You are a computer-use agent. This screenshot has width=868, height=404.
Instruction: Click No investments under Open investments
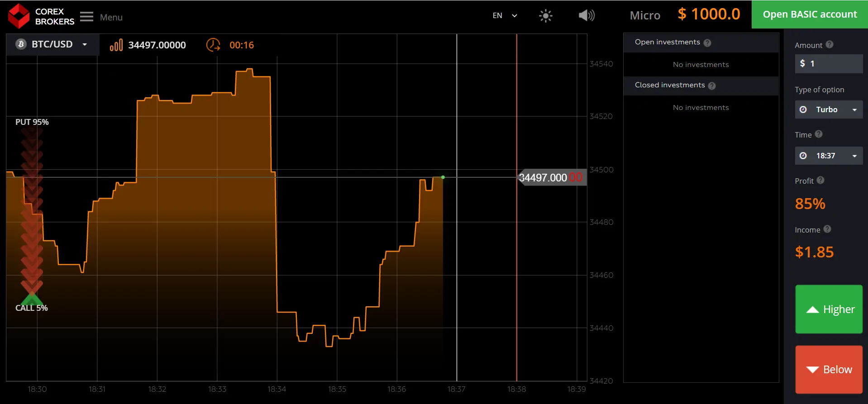[x=701, y=65]
